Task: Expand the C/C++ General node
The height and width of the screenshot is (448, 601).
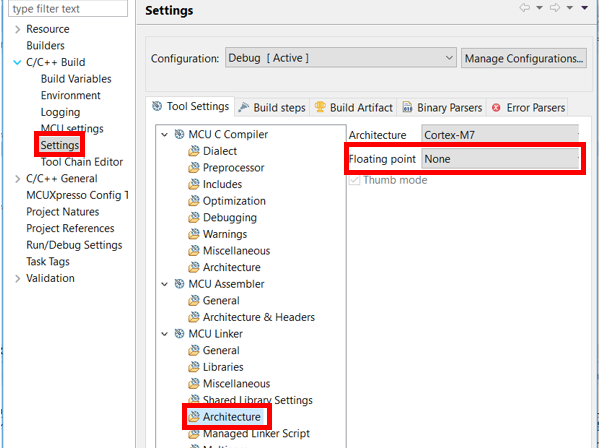Action: click(17, 179)
